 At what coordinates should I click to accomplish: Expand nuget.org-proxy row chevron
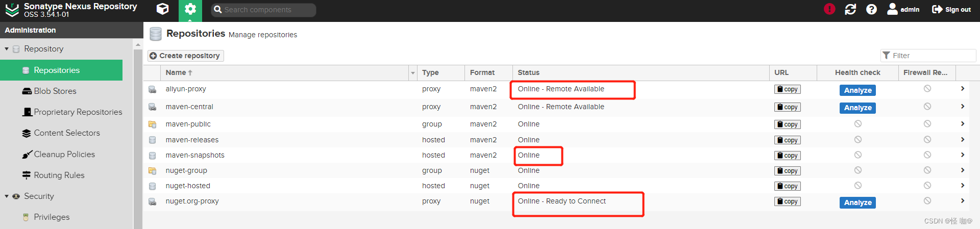pyautogui.click(x=963, y=201)
